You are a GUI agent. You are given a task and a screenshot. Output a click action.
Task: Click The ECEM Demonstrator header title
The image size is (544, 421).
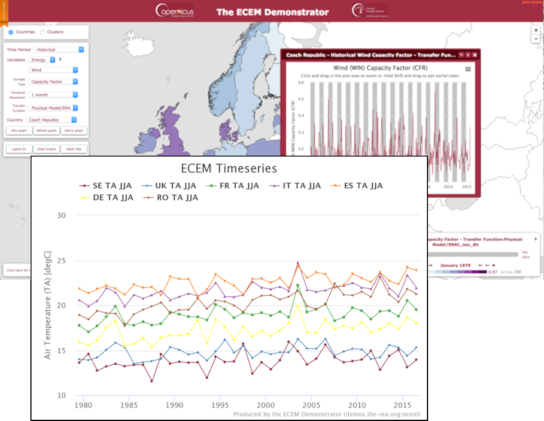tap(272, 12)
